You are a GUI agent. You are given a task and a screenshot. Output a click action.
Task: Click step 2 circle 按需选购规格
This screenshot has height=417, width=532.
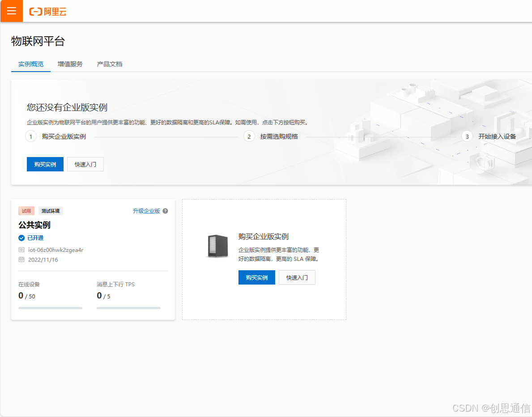(249, 136)
